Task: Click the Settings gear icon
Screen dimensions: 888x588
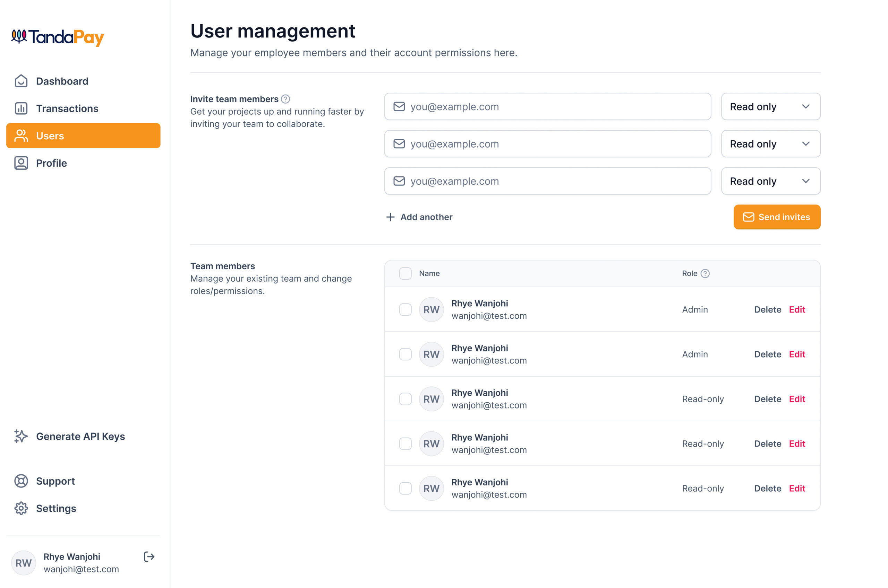Action: (x=21, y=508)
